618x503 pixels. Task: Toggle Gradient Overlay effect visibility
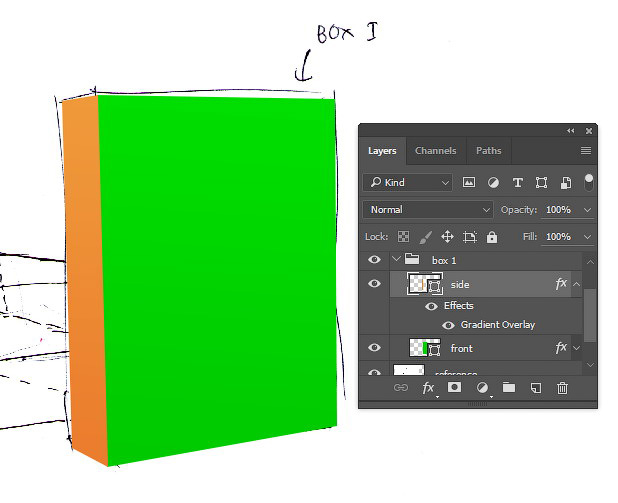point(448,325)
